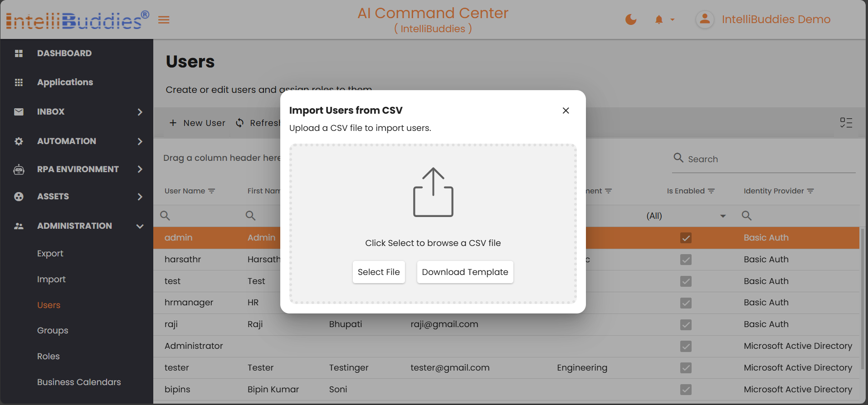Click the upload icon in drop zone

pyautogui.click(x=433, y=193)
